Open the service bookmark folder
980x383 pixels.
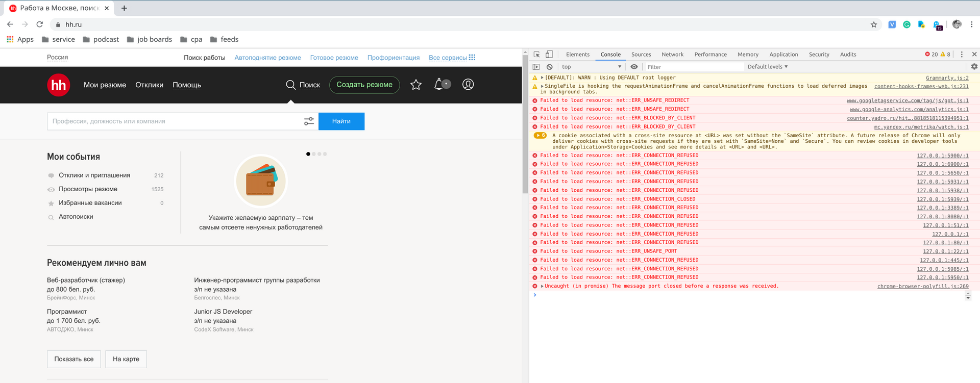point(58,39)
